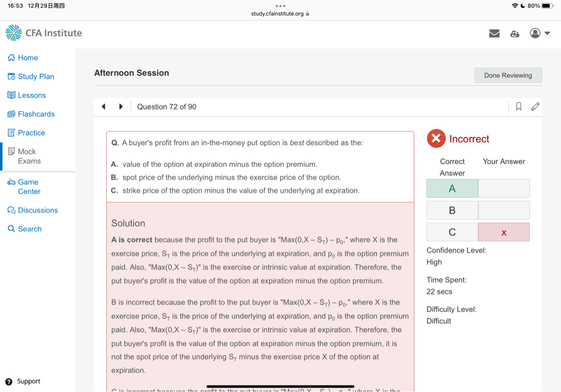Click the Difficulty Level Difficult text
The width and height of the screenshot is (561, 392).
(451, 315)
